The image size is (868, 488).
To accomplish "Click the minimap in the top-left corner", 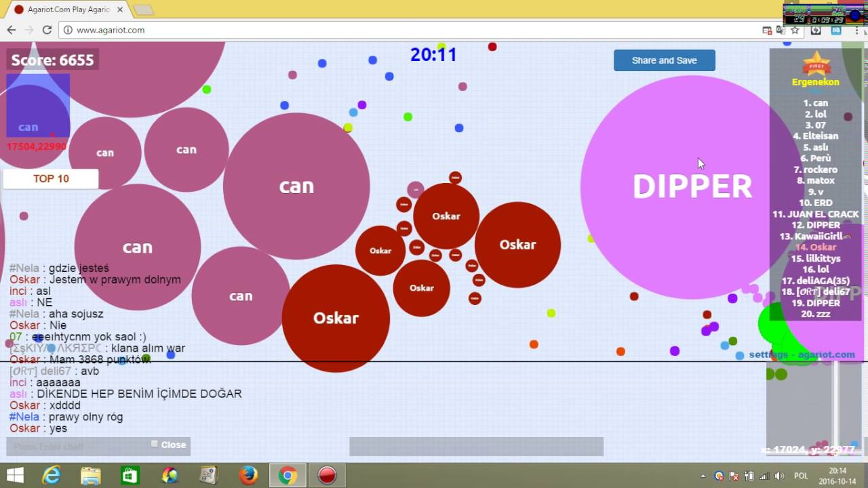I will click(x=38, y=105).
